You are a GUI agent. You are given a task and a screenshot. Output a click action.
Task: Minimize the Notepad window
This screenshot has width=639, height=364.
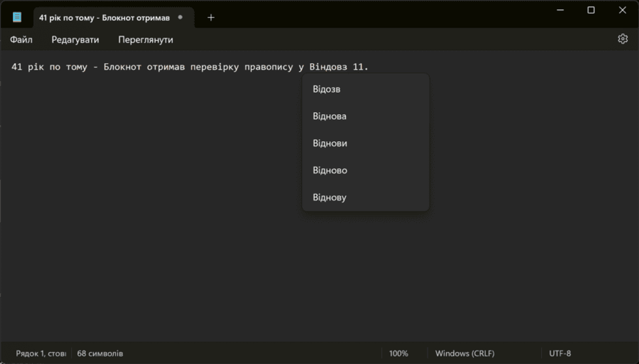point(560,10)
